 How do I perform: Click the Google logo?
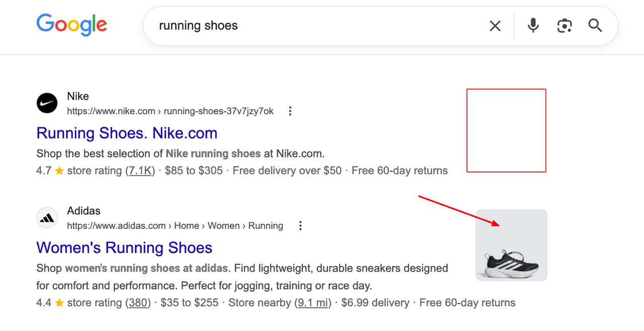point(71,25)
